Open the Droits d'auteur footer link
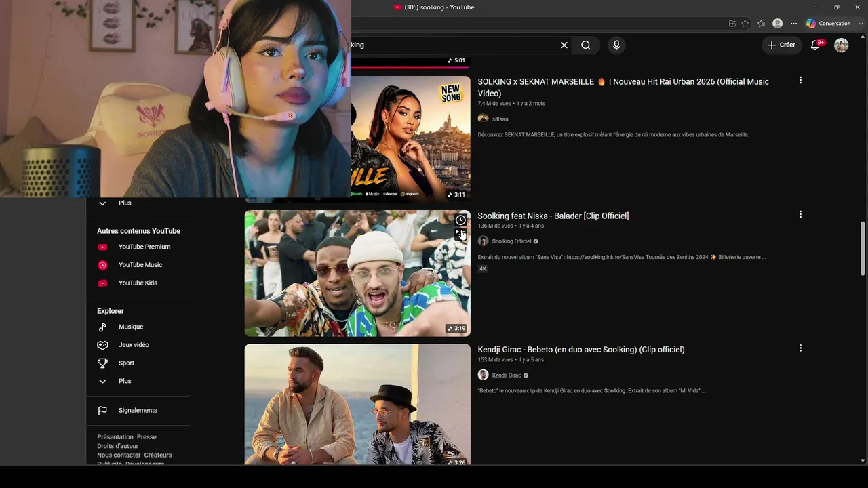Screen dimensions: 868x488 point(118,446)
